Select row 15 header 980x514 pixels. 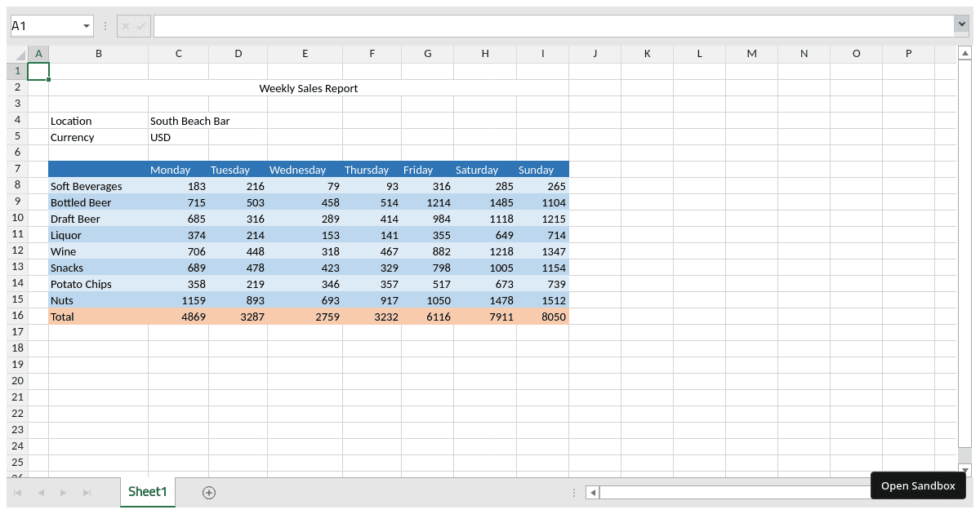coord(17,300)
